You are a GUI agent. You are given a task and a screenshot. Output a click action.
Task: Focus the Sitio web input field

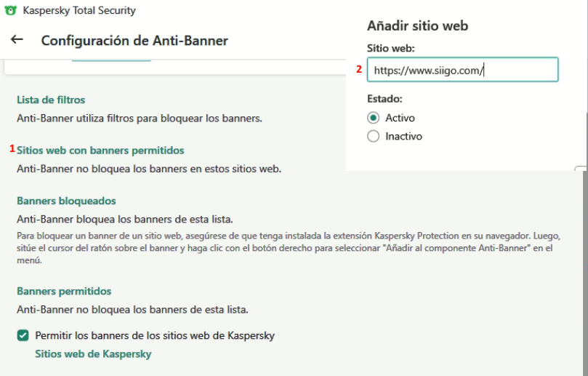tap(462, 70)
